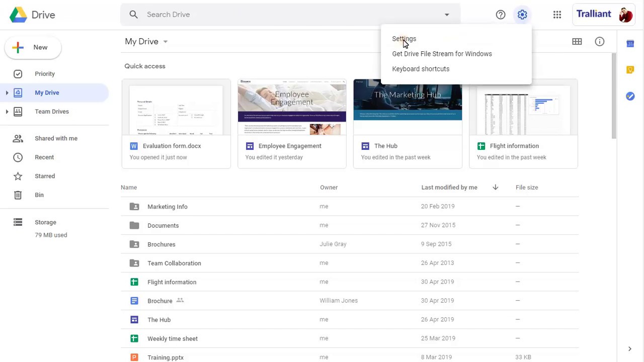Show details with the info icon
The width and height of the screenshot is (644, 362).
pos(600,42)
